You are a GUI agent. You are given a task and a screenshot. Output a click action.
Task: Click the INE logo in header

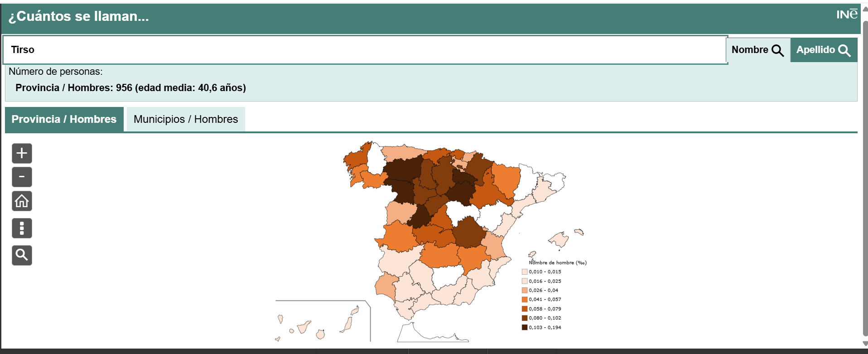(846, 15)
